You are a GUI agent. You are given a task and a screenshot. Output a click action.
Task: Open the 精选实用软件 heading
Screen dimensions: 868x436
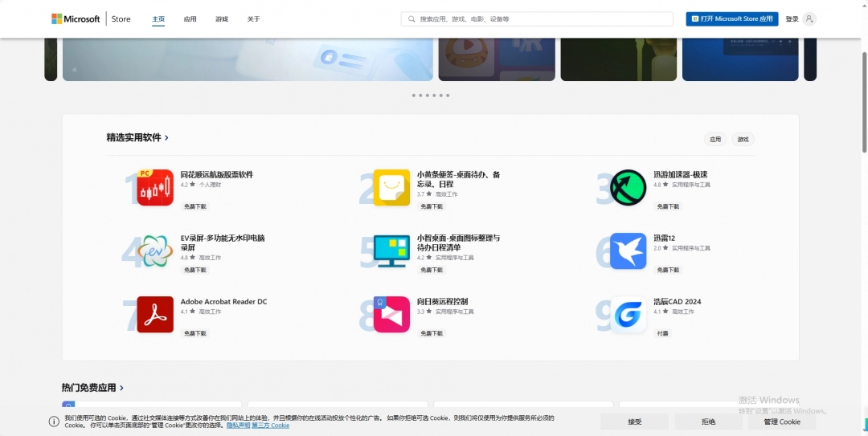coord(133,138)
